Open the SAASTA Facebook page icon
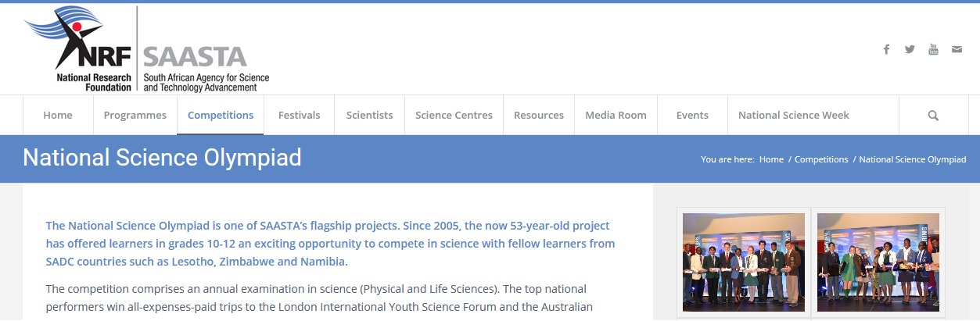This screenshot has width=980, height=321. (x=886, y=49)
